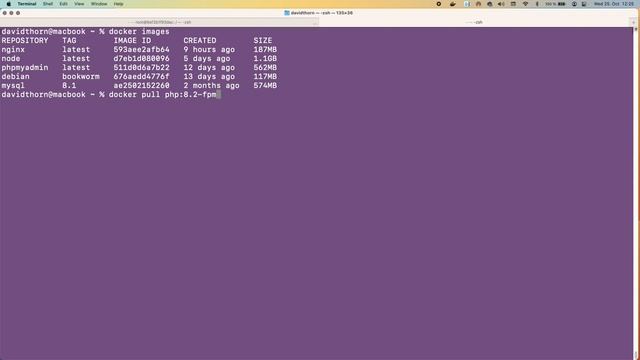This screenshot has width=640, height=360.
Task: Click image ID ae2502152260
Action: coord(141,85)
